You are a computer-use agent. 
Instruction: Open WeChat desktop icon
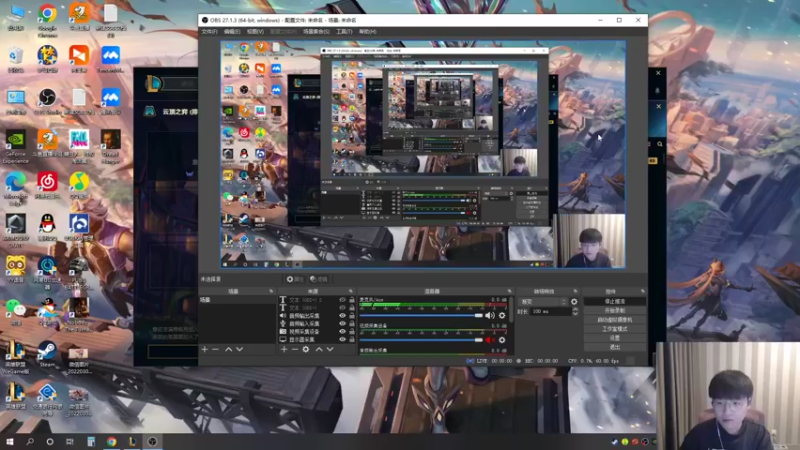15,312
